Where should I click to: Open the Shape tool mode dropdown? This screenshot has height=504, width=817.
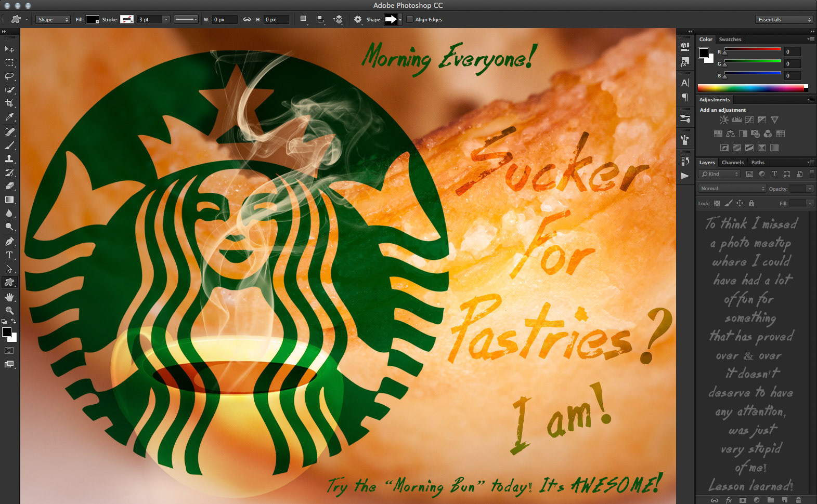click(x=53, y=20)
